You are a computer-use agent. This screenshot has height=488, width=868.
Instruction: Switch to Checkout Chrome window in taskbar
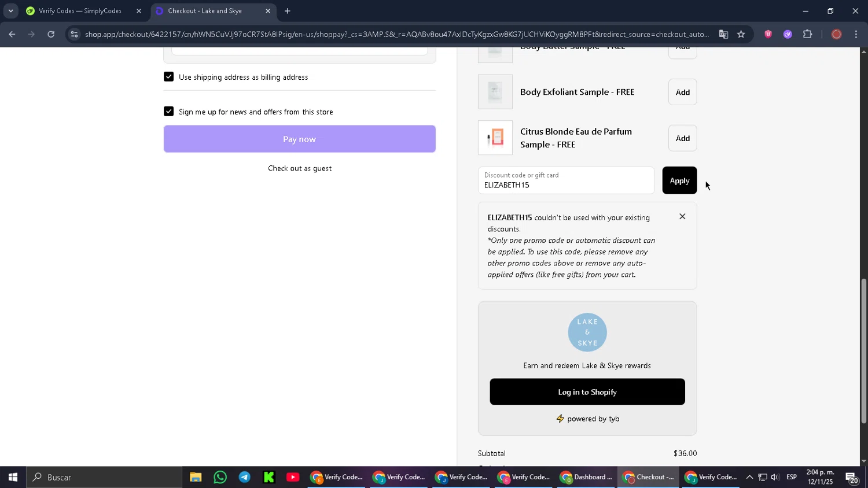[648, 478]
